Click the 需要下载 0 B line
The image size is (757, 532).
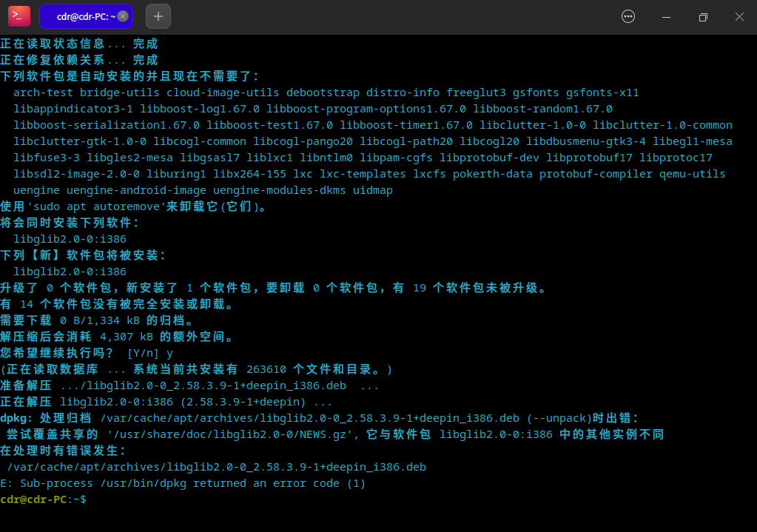pos(96,320)
